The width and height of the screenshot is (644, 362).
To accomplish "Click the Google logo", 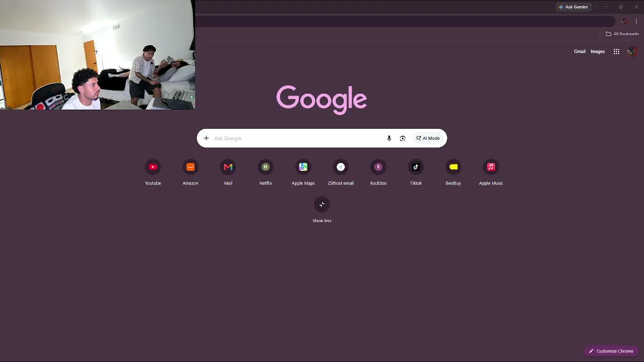I will point(321,100).
